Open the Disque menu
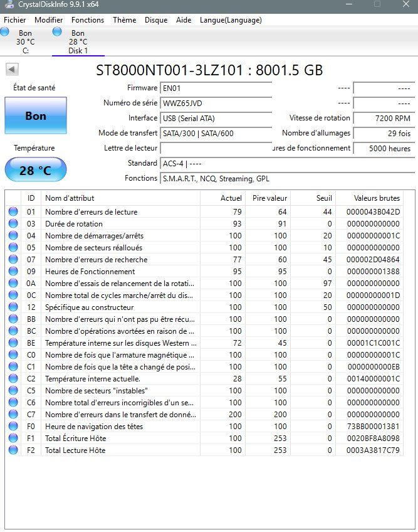Screen dimensions: 418x532 coord(156,20)
